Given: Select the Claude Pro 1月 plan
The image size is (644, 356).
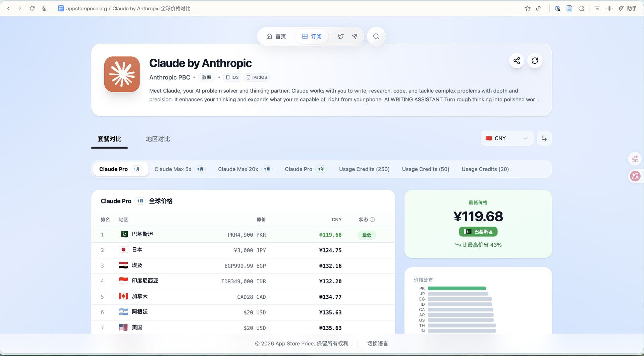Looking at the screenshot, I should point(120,169).
